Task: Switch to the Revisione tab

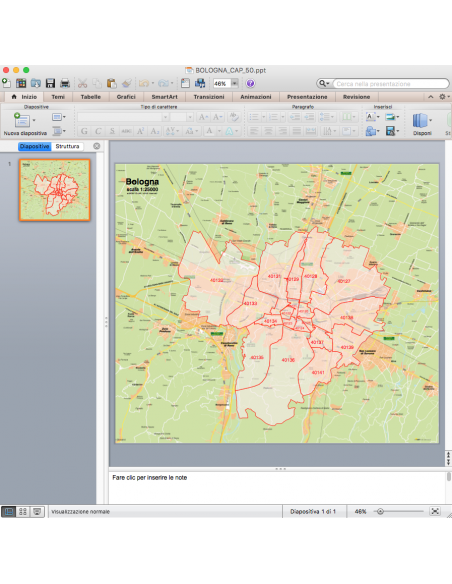Action: point(357,97)
